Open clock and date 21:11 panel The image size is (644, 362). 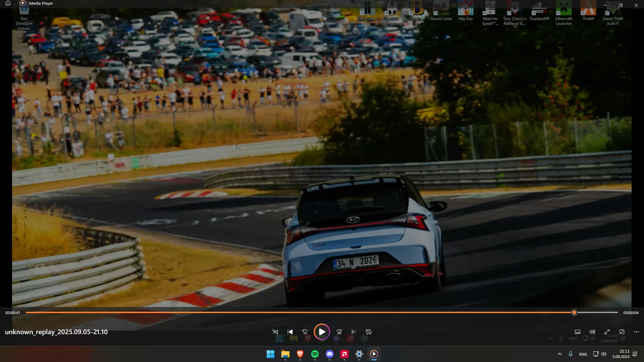click(x=621, y=354)
